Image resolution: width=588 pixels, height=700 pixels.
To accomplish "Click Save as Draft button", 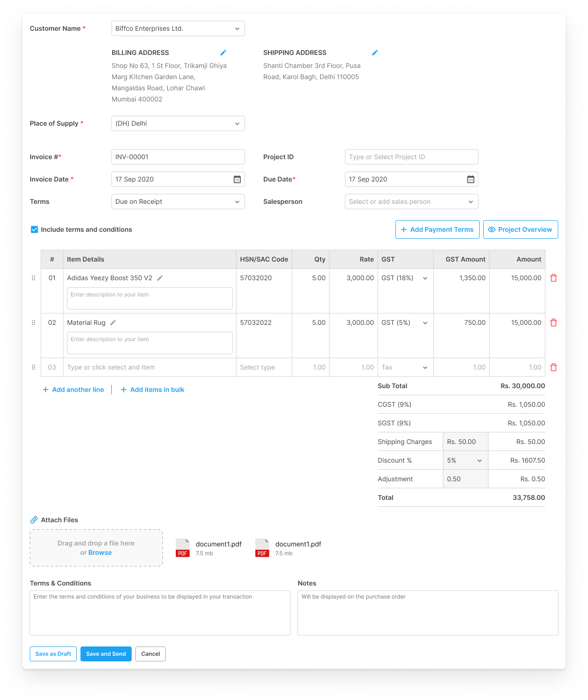I will click(x=53, y=654).
